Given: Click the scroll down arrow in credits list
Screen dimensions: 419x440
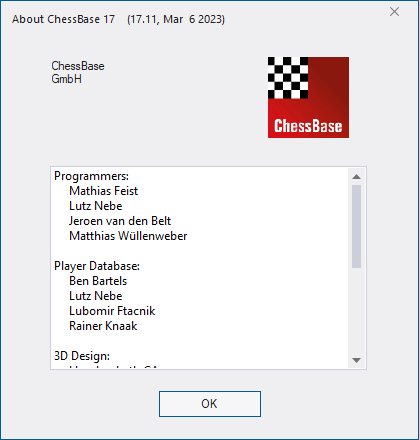Looking at the screenshot, I should point(356,360).
